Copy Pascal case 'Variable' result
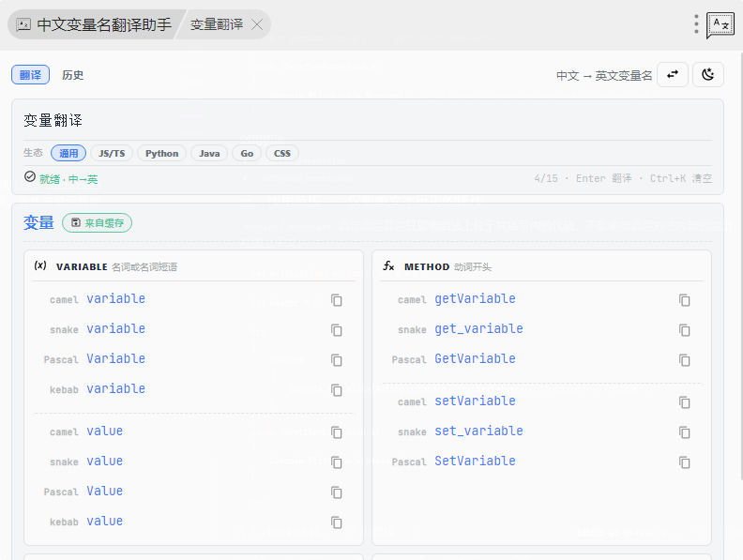 pyautogui.click(x=337, y=360)
